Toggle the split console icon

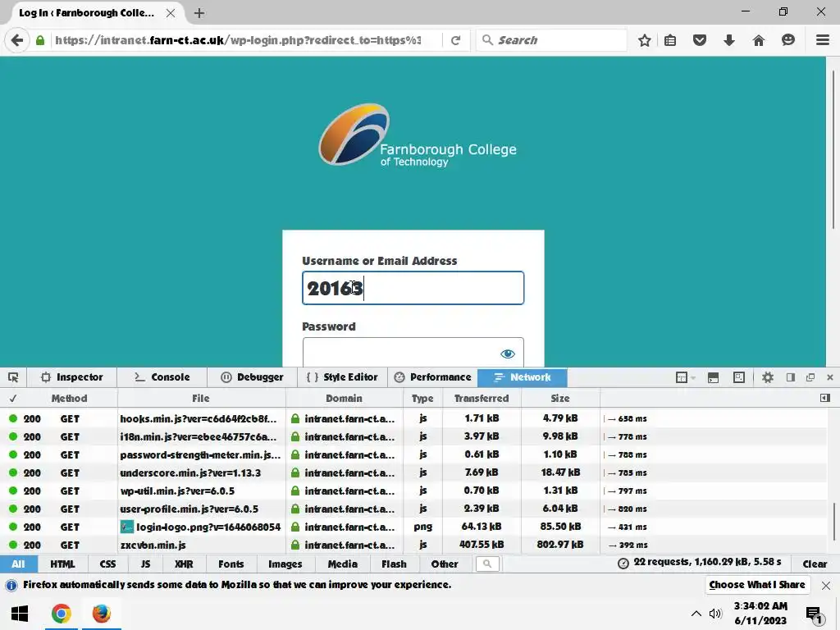(x=713, y=377)
